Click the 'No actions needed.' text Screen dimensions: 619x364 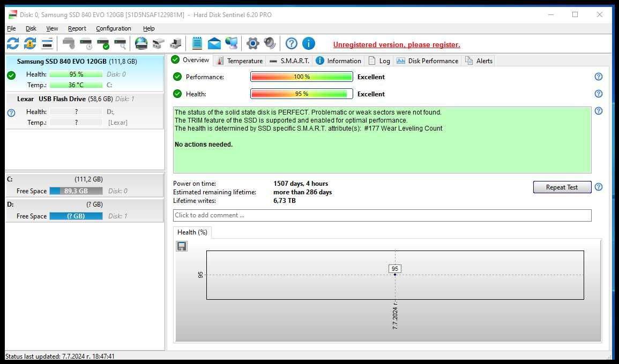tap(204, 145)
